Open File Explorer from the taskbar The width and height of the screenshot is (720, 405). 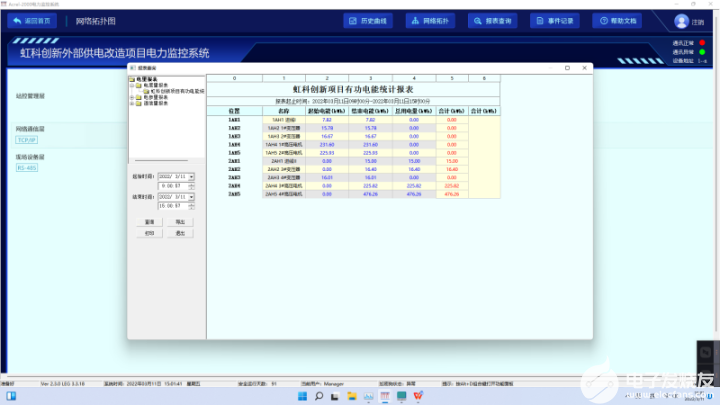coord(352,396)
